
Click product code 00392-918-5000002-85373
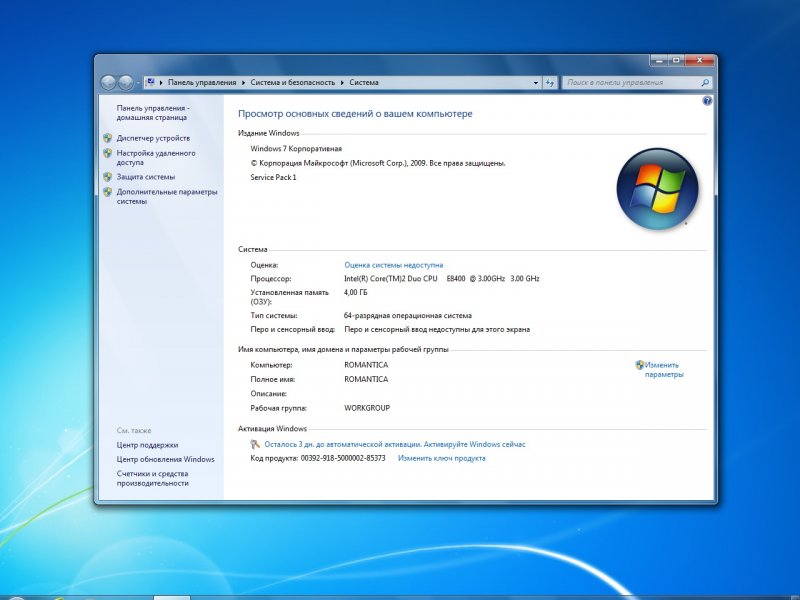click(343, 458)
